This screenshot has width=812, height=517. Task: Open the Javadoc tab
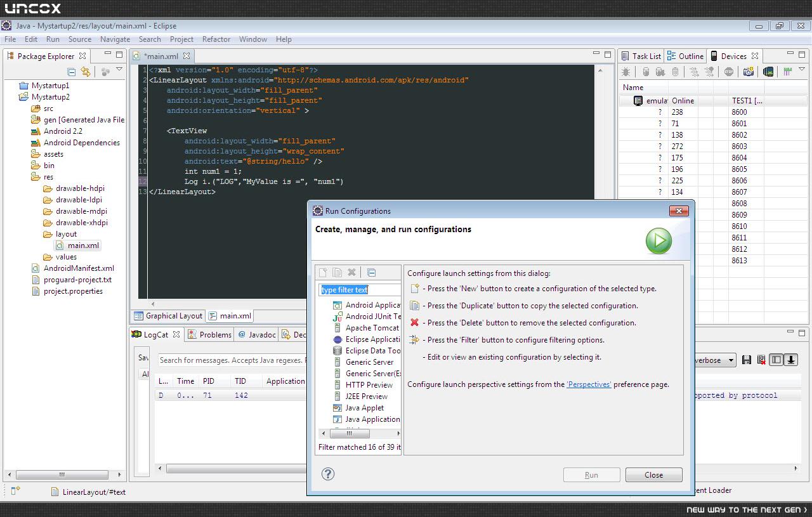[256, 334]
